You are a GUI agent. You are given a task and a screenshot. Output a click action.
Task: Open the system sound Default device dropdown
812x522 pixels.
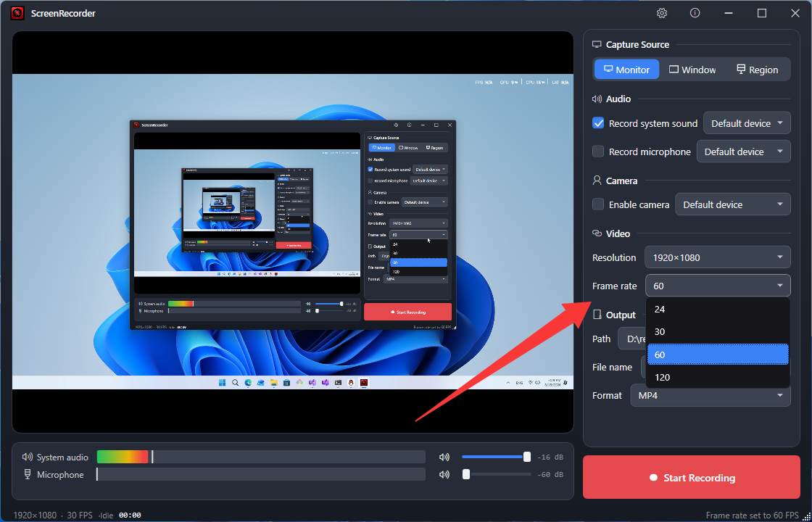coord(747,123)
